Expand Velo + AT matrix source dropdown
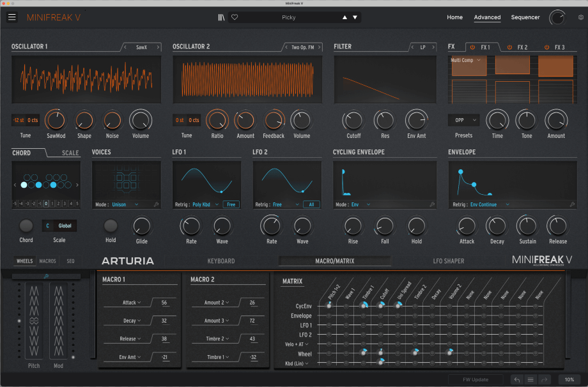This screenshot has width=588, height=387. tap(297, 344)
